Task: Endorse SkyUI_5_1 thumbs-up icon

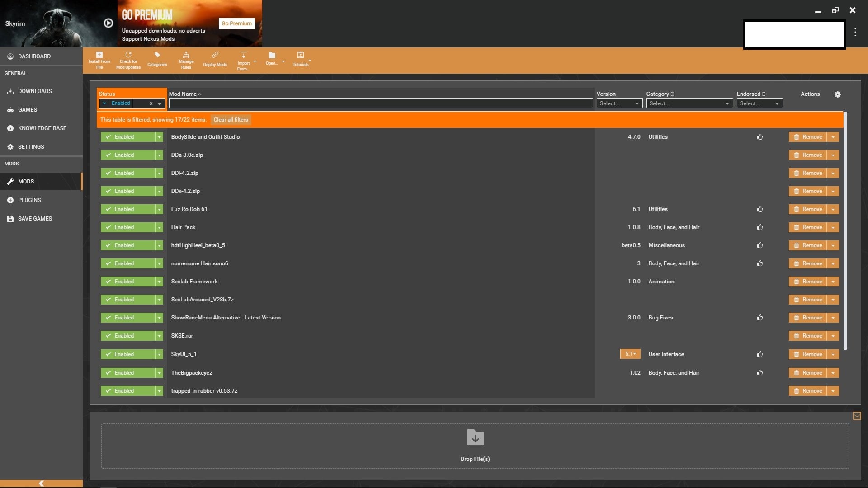Action: click(x=760, y=354)
